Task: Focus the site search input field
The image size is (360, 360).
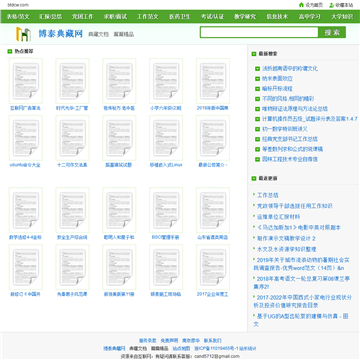Action: click(259, 32)
